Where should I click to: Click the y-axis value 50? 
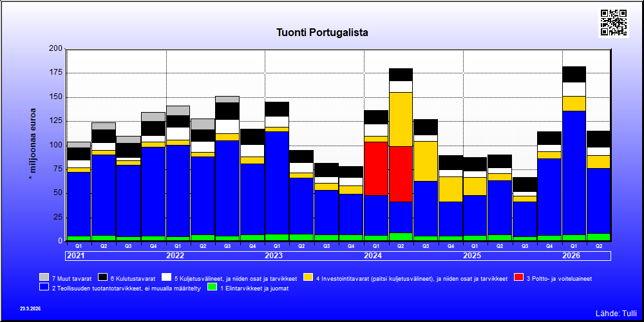[x=57, y=193]
